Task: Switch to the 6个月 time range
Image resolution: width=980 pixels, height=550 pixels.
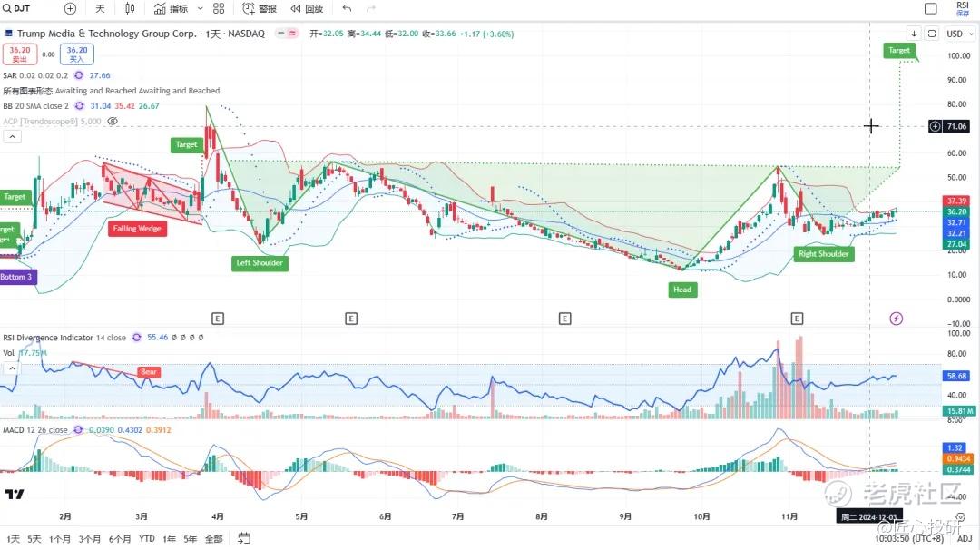Action: coord(120,539)
